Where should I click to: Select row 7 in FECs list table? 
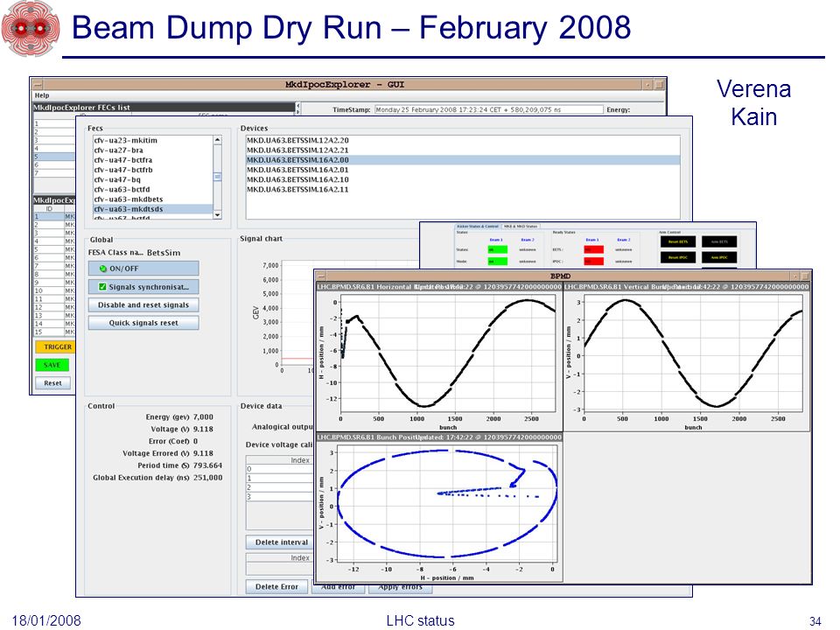(54, 173)
